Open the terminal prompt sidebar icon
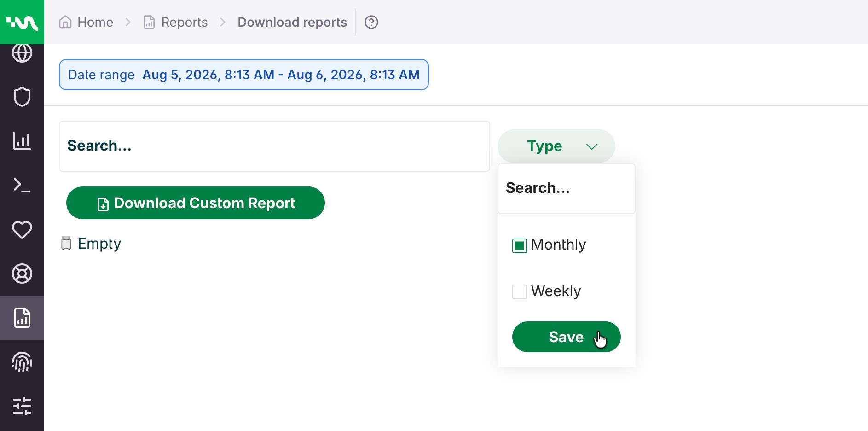The width and height of the screenshot is (868, 431). pos(22,185)
